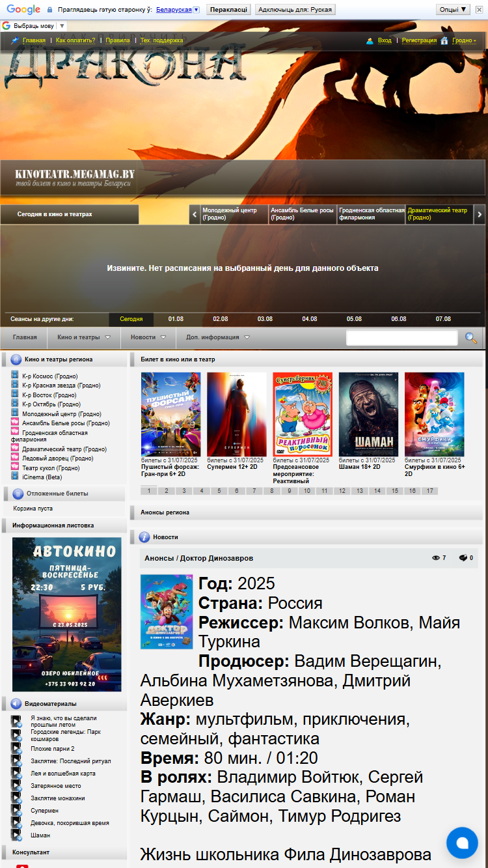Select the Ансамбль Белые росы venue tab
This screenshot has height=868, width=488.
pyautogui.click(x=303, y=214)
